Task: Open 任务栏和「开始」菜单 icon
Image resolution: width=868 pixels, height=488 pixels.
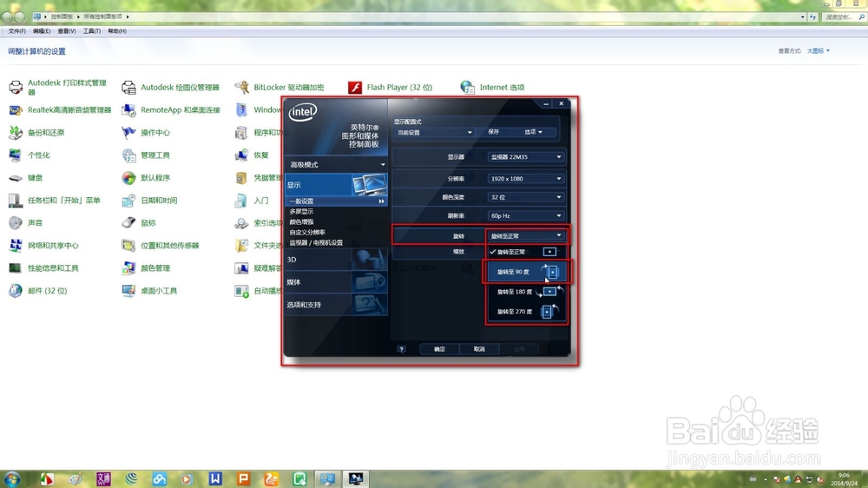Action: [16, 201]
